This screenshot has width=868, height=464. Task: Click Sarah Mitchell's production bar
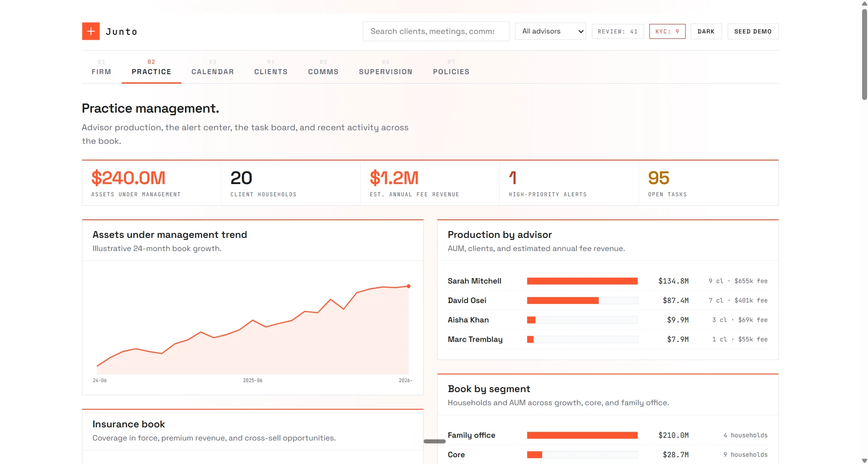click(582, 281)
